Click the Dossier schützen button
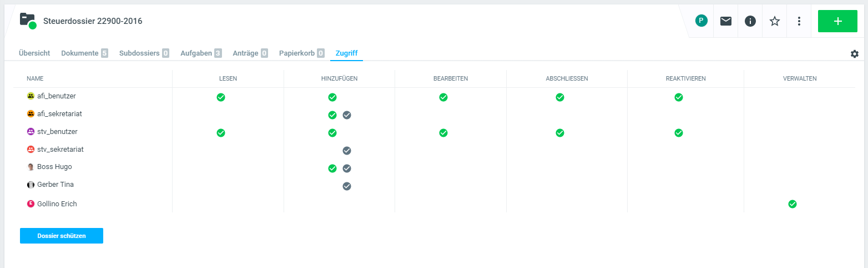This screenshot has height=268, width=868. 62,236
